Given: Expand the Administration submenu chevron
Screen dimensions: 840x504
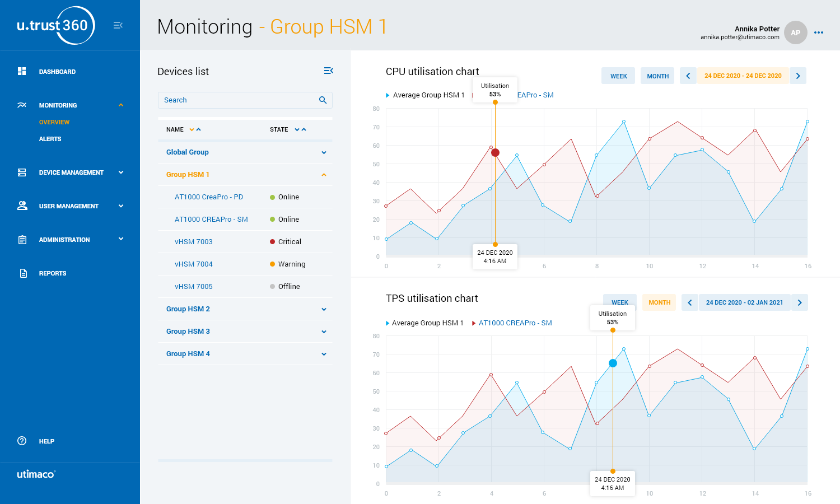Looking at the screenshot, I should (x=121, y=239).
